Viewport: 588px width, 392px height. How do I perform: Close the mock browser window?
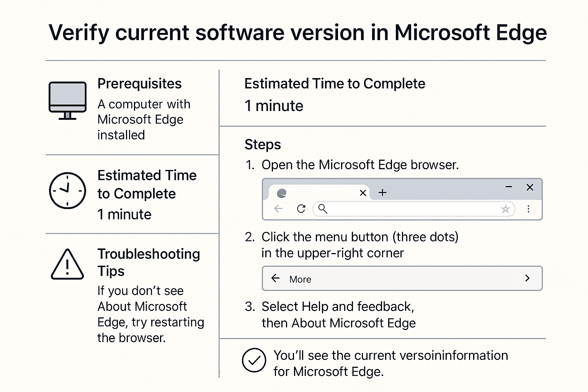tap(530, 187)
